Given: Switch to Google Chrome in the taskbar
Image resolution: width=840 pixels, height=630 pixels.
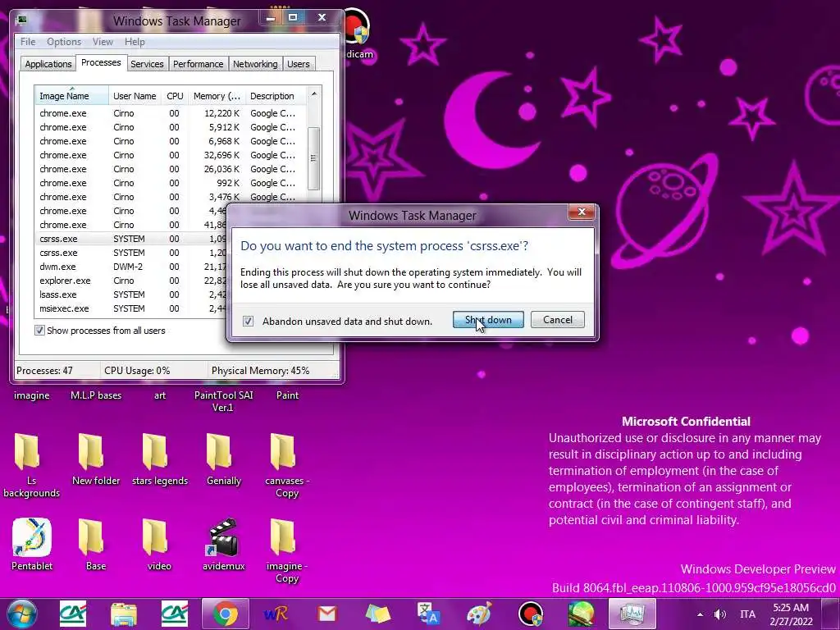Looking at the screenshot, I should pyautogui.click(x=226, y=614).
